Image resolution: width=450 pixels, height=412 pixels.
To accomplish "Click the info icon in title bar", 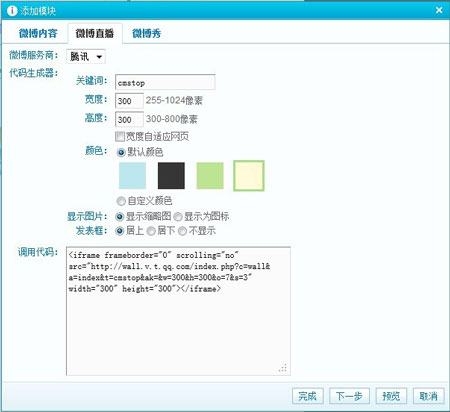I will click(12, 11).
